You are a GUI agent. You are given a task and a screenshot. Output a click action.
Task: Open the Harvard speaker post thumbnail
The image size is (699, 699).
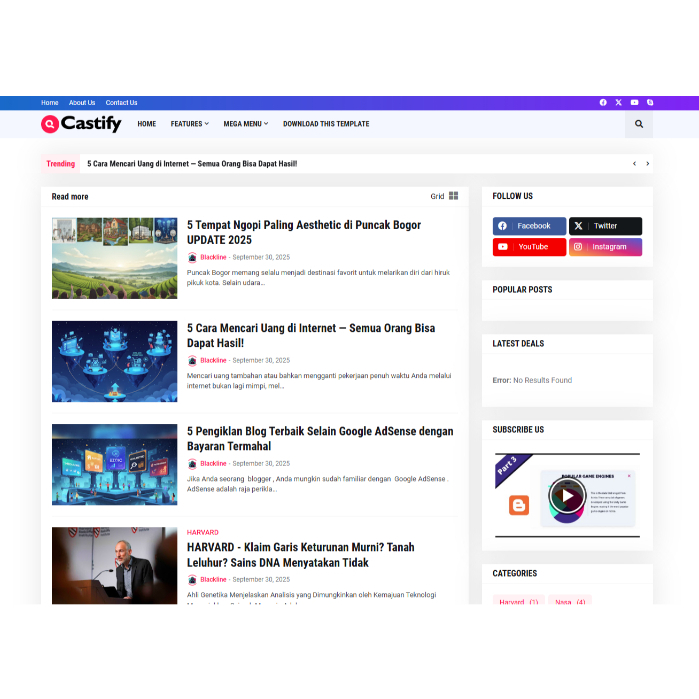click(x=115, y=566)
